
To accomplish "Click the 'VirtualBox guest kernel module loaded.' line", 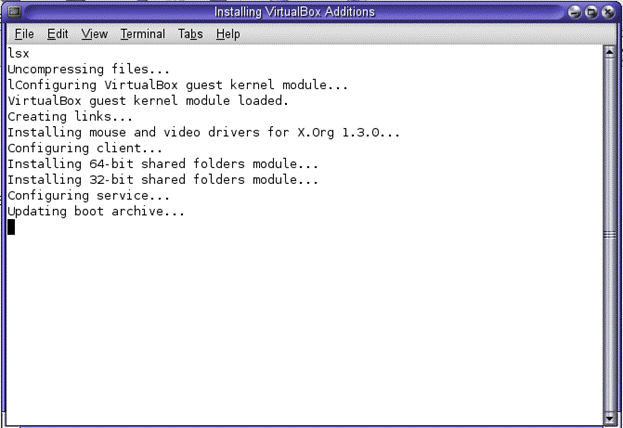I will coord(148,101).
